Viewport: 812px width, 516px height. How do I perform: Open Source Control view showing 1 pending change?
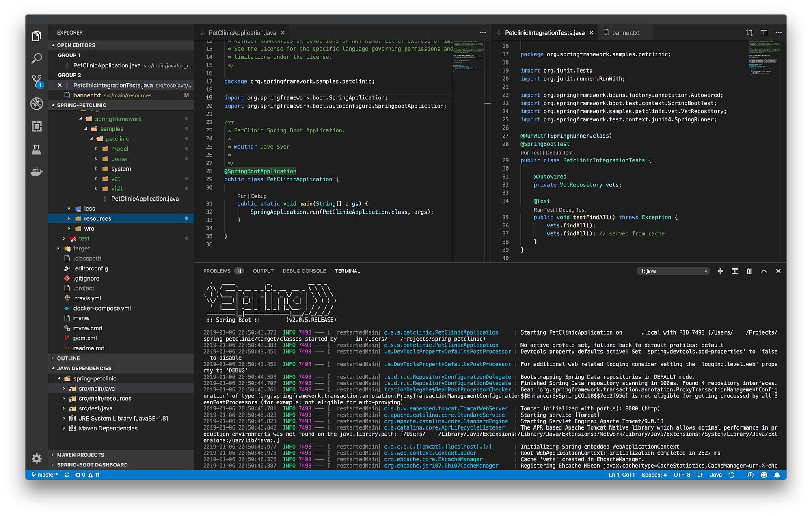tap(37, 81)
